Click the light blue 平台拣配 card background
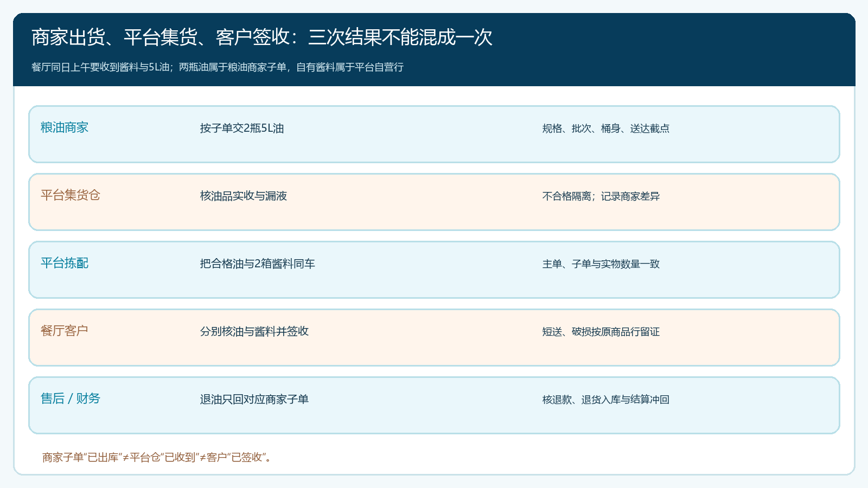The width and height of the screenshot is (868, 488). [434, 270]
